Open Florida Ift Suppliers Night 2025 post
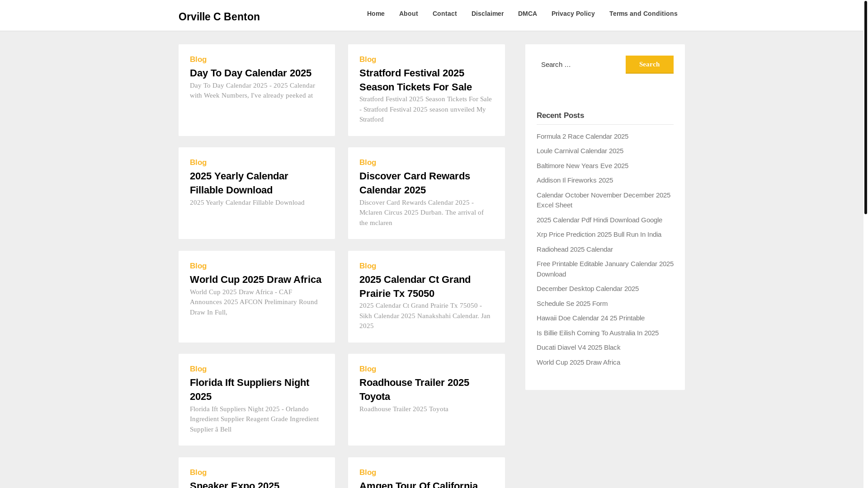Viewport: 868px width, 488px height. pyautogui.click(x=249, y=389)
